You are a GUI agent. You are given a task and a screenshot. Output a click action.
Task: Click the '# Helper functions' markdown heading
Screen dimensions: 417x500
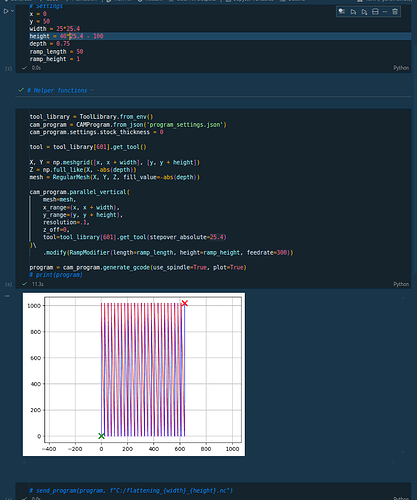(x=57, y=90)
